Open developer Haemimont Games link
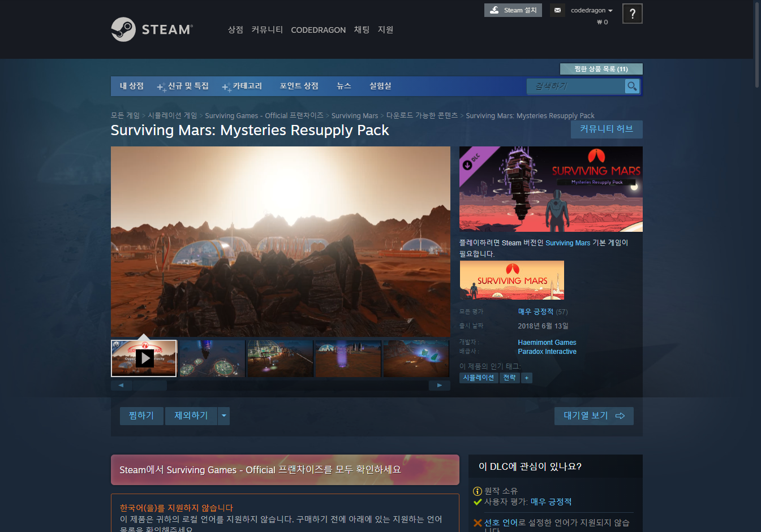Viewport: 761px width, 532px height. (x=547, y=343)
